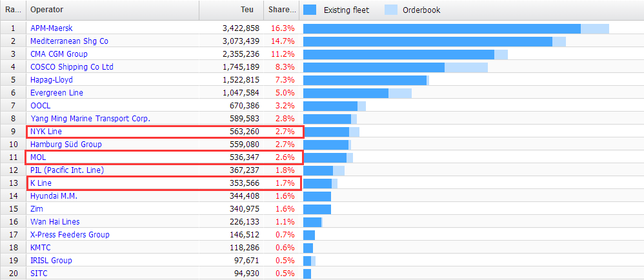Select the Teu value 1,047,584

point(241,93)
